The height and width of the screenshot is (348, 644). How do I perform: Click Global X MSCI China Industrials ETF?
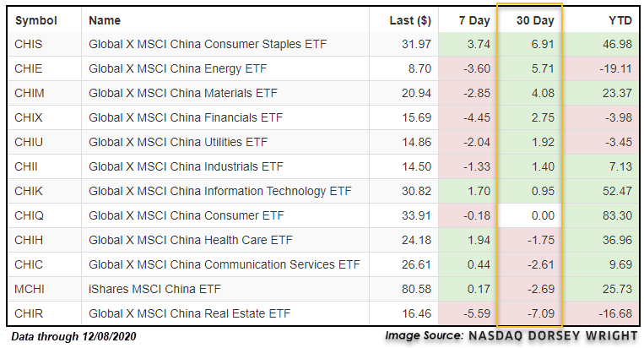[186, 166]
